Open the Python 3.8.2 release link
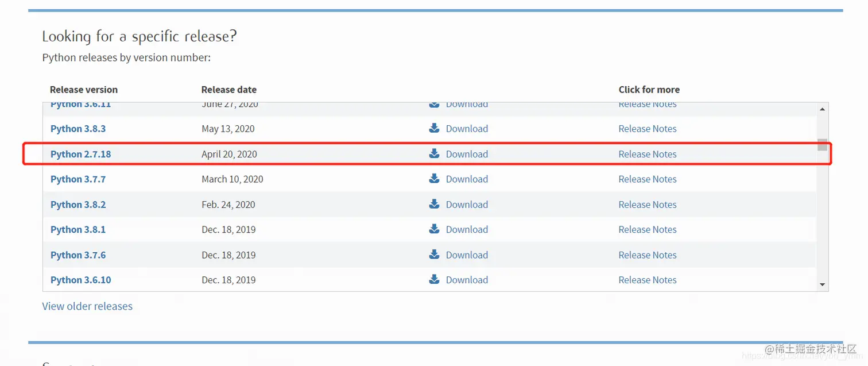868x366 pixels. point(78,205)
